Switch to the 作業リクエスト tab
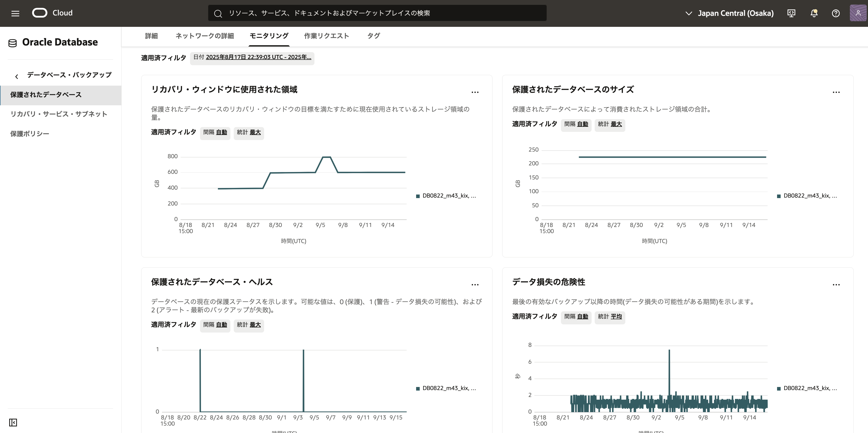Viewport: 868px width, 433px height. point(326,36)
